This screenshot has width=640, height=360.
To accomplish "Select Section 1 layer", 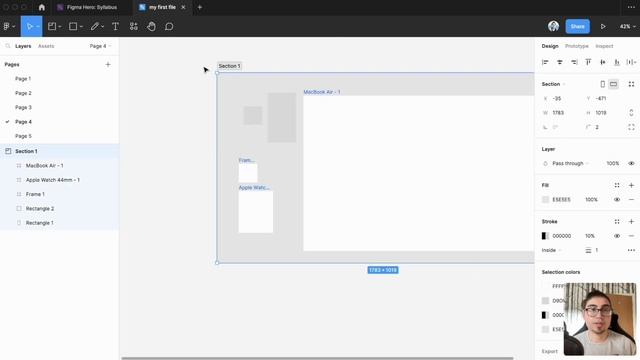I will click(x=59, y=151).
